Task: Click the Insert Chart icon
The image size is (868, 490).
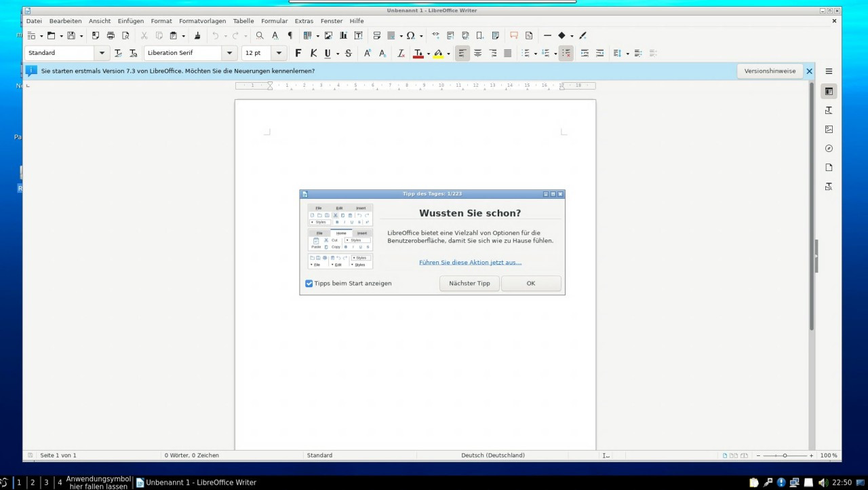Action: click(x=343, y=35)
